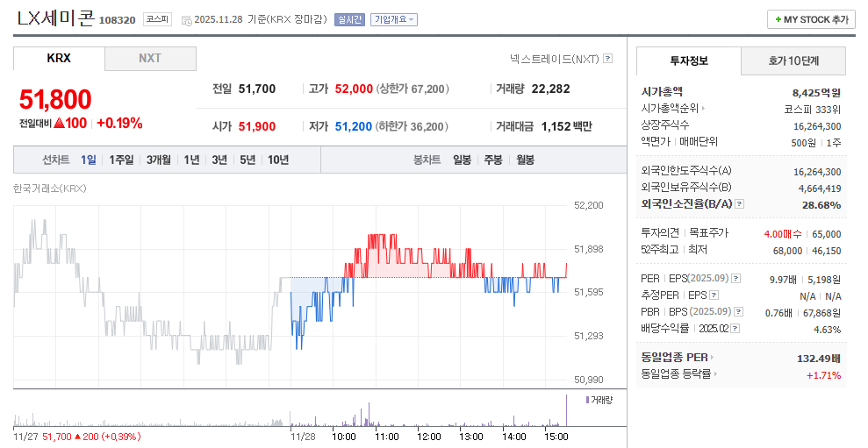Click the 고가 value 52,000
The image size is (868, 448).
[354, 89]
